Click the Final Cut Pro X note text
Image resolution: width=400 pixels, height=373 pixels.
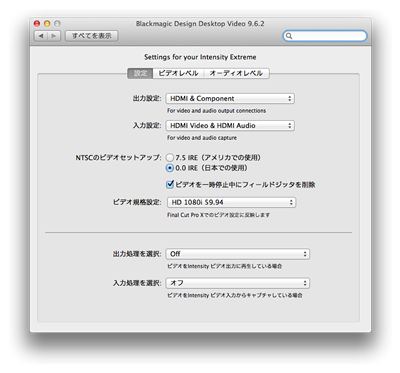coord(218,215)
